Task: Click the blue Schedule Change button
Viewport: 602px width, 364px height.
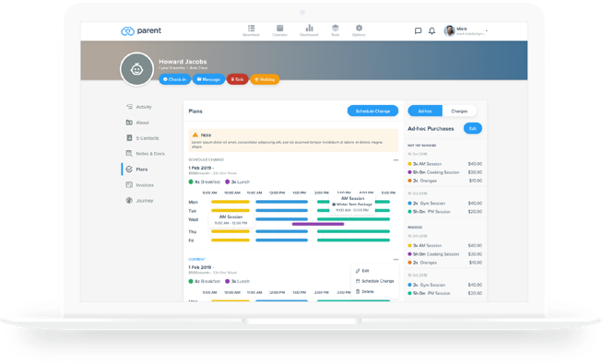Action: tap(372, 111)
